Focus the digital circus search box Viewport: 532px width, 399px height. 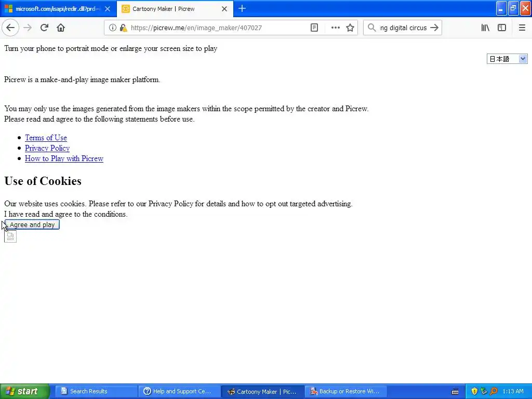coord(403,28)
